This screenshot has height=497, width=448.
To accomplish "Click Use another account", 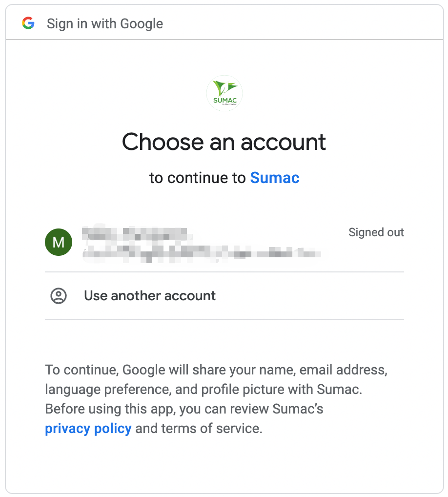I will 149,295.
